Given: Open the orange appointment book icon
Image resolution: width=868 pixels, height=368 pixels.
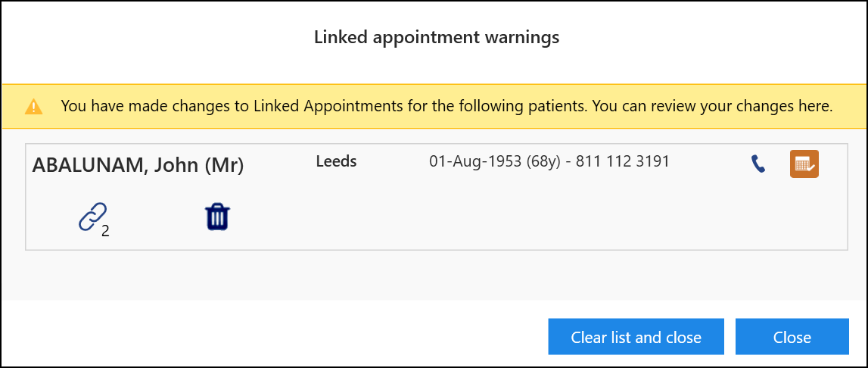Looking at the screenshot, I should [804, 164].
